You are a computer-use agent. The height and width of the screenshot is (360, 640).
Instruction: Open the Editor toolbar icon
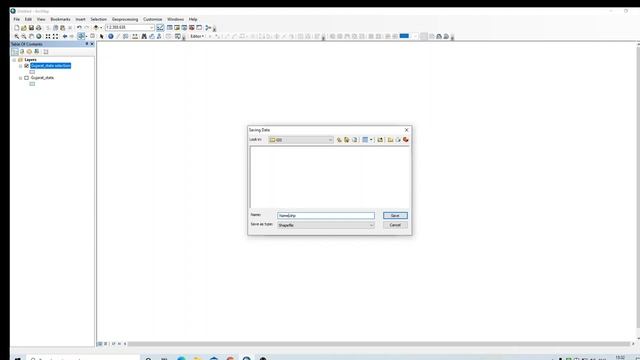160,28
